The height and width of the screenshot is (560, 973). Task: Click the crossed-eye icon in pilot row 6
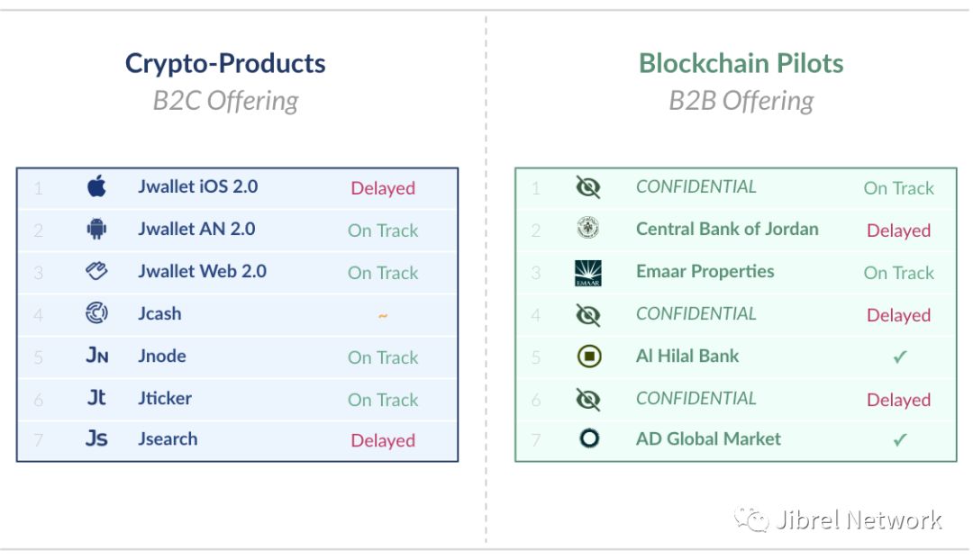coord(587,399)
